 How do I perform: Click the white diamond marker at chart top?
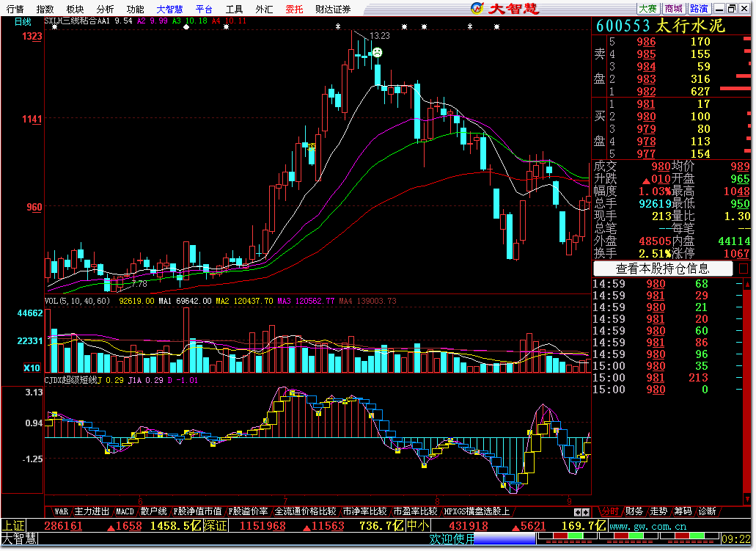point(186,27)
